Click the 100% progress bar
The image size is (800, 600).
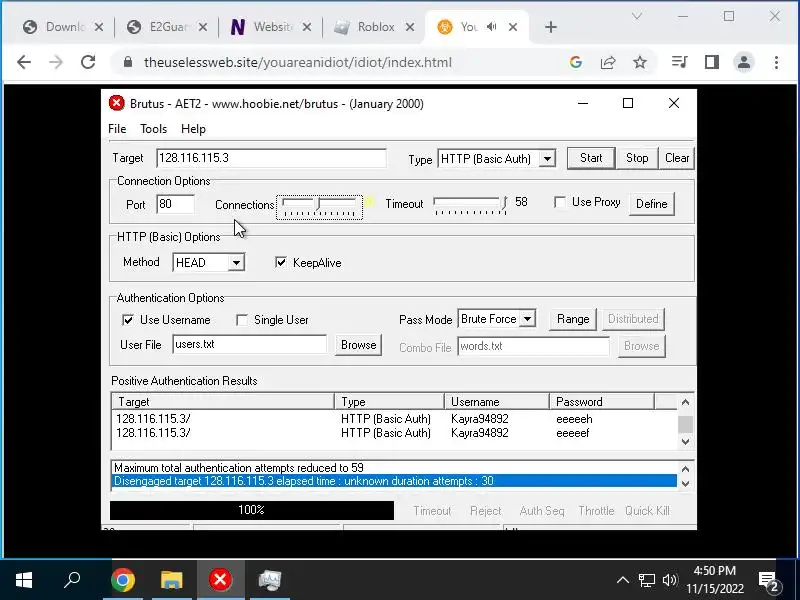pyautogui.click(x=252, y=510)
